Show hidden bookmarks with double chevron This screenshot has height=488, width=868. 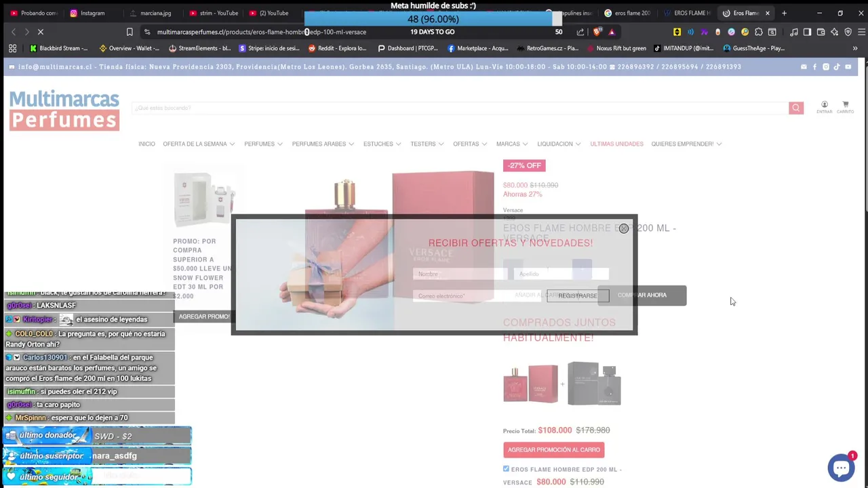tap(855, 48)
